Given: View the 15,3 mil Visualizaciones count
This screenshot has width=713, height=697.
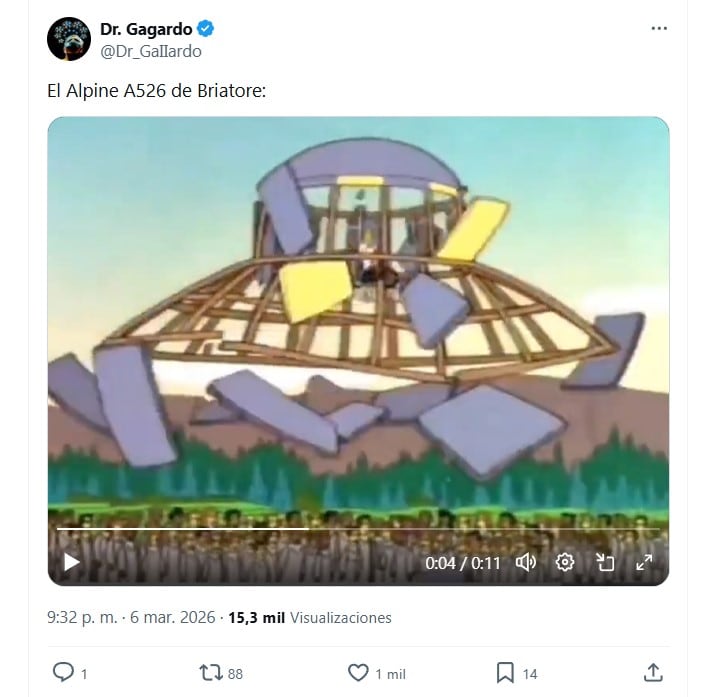Looking at the screenshot, I should pos(310,617).
